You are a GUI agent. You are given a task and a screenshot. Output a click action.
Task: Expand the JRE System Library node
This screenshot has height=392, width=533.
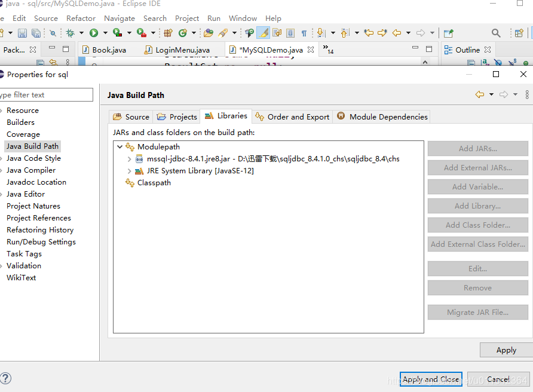click(x=129, y=171)
